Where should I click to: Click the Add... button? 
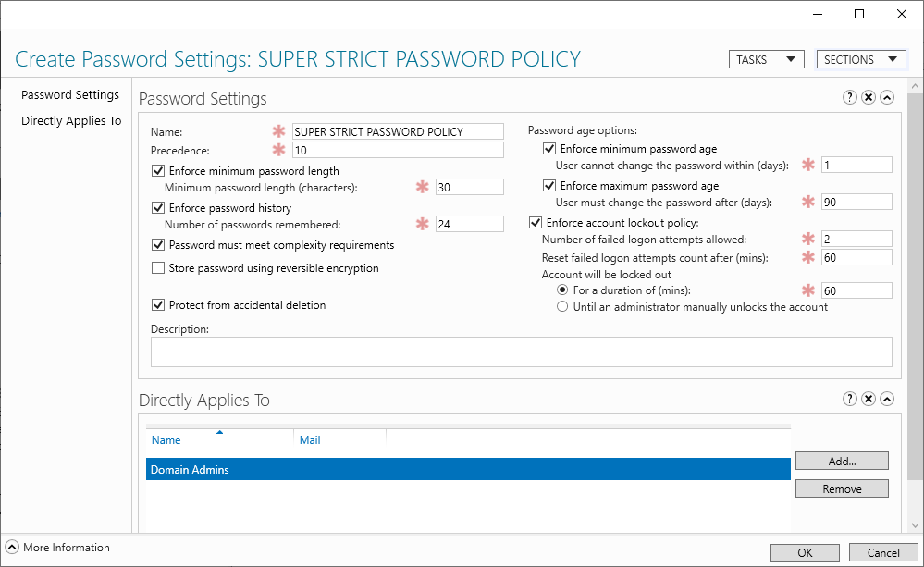coord(842,461)
